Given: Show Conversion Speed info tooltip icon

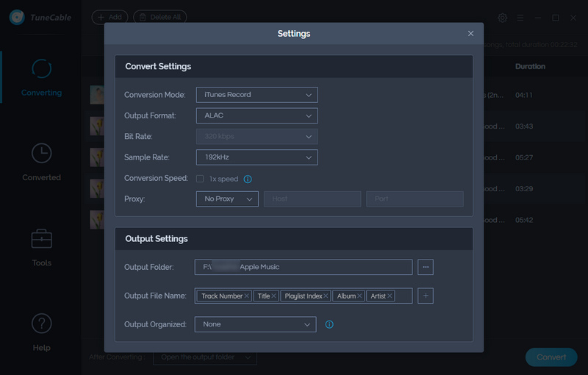Looking at the screenshot, I should click(248, 179).
